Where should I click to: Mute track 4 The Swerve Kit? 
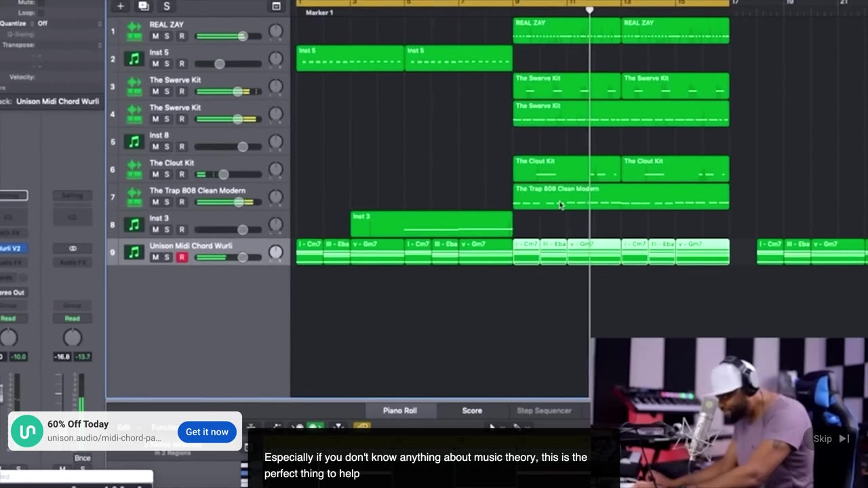(155, 119)
